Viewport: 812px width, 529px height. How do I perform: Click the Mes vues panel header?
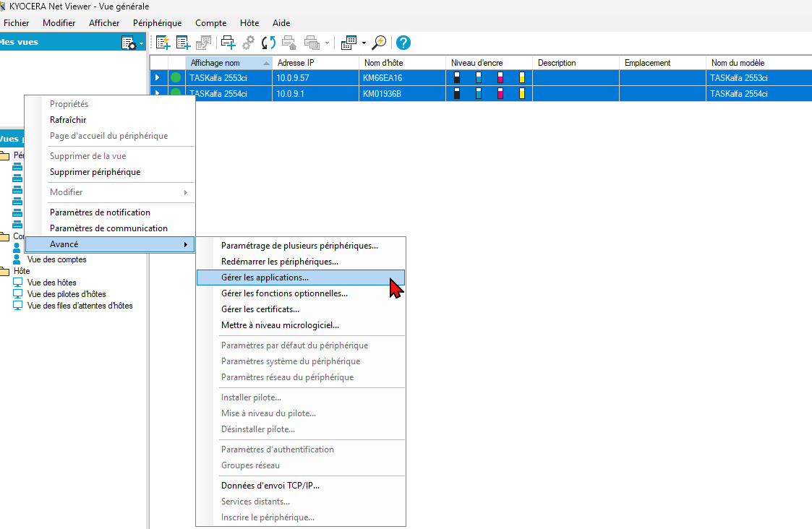pyautogui.click(x=72, y=42)
